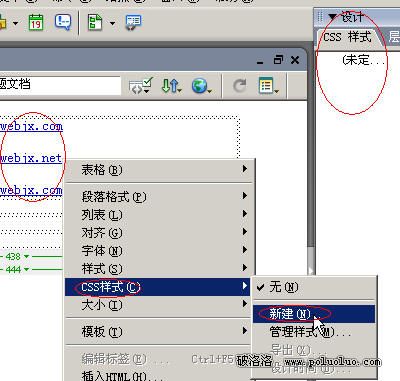
Task: Switch to the 层 panel tab
Action: [394, 37]
